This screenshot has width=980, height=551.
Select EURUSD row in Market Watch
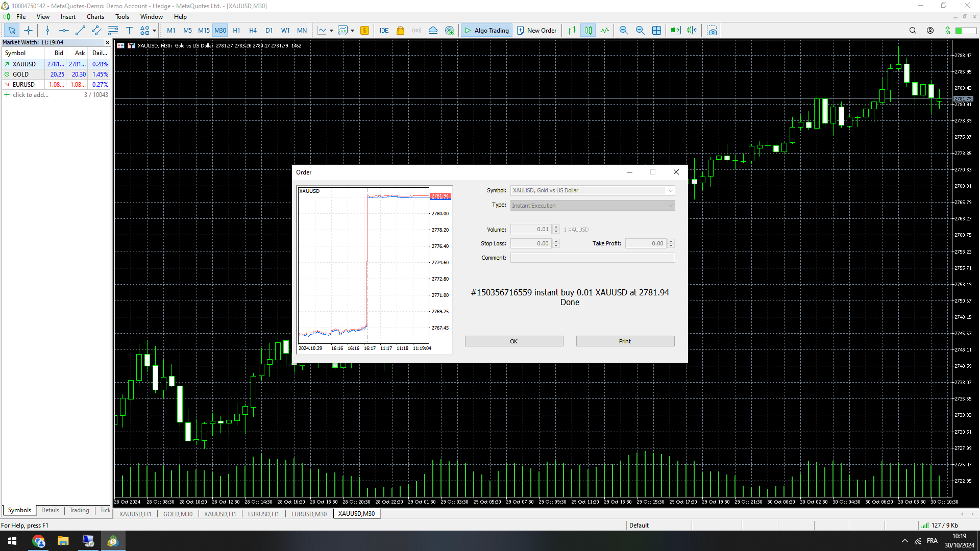click(56, 85)
